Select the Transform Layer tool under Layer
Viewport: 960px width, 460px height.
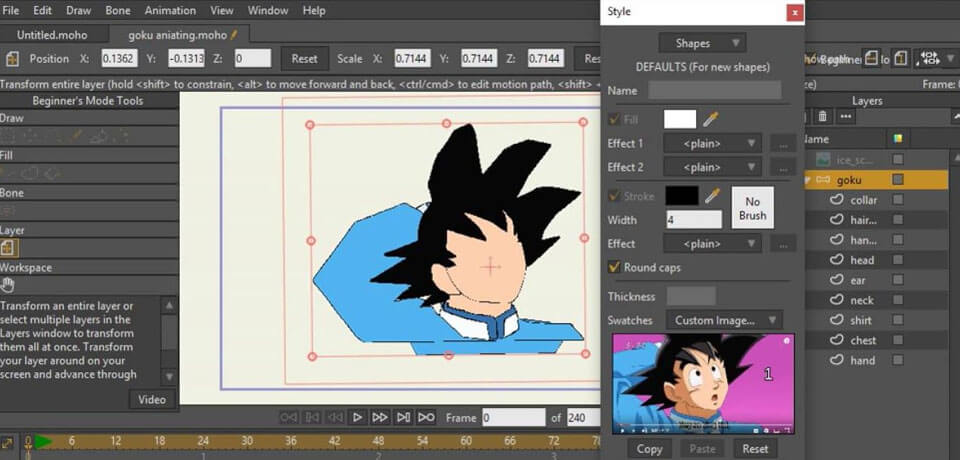pyautogui.click(x=9, y=247)
